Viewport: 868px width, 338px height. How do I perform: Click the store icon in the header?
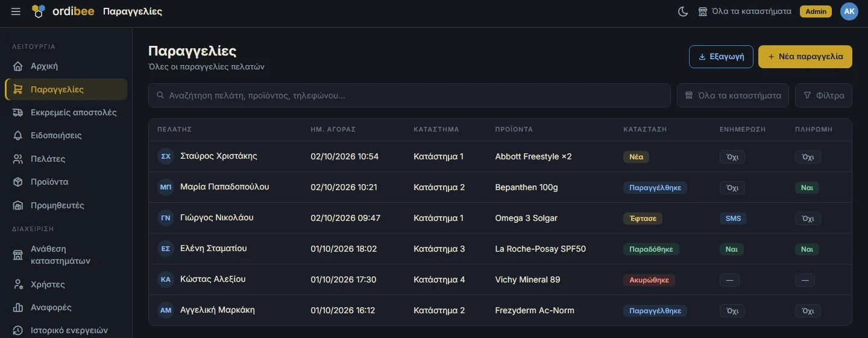click(x=703, y=11)
